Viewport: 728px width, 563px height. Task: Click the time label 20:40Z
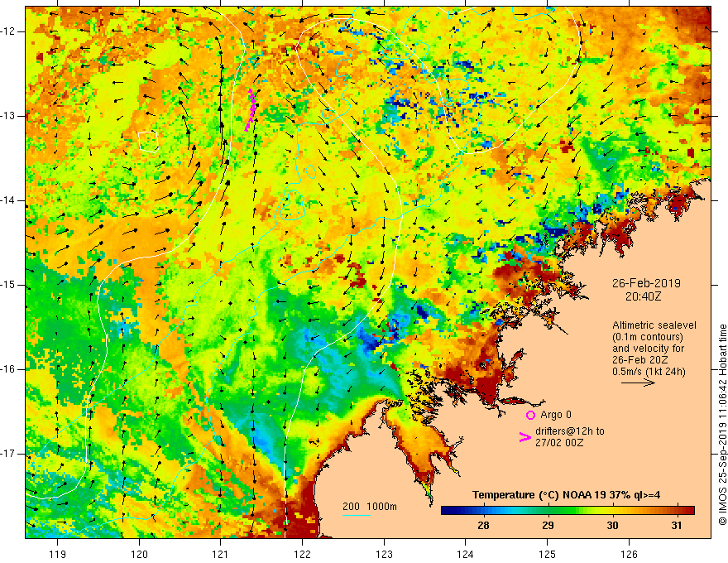coord(643,296)
